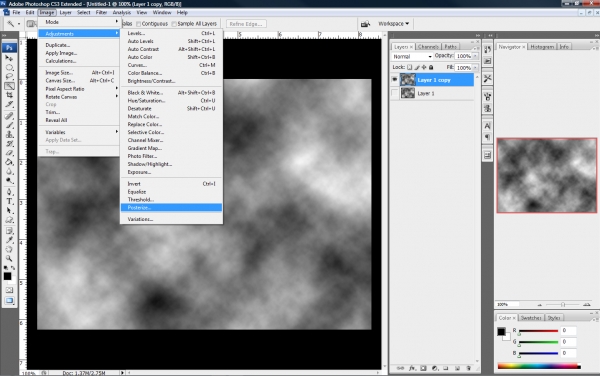Toggle lock transparent pixels
600x376 pixels.
(x=409, y=67)
